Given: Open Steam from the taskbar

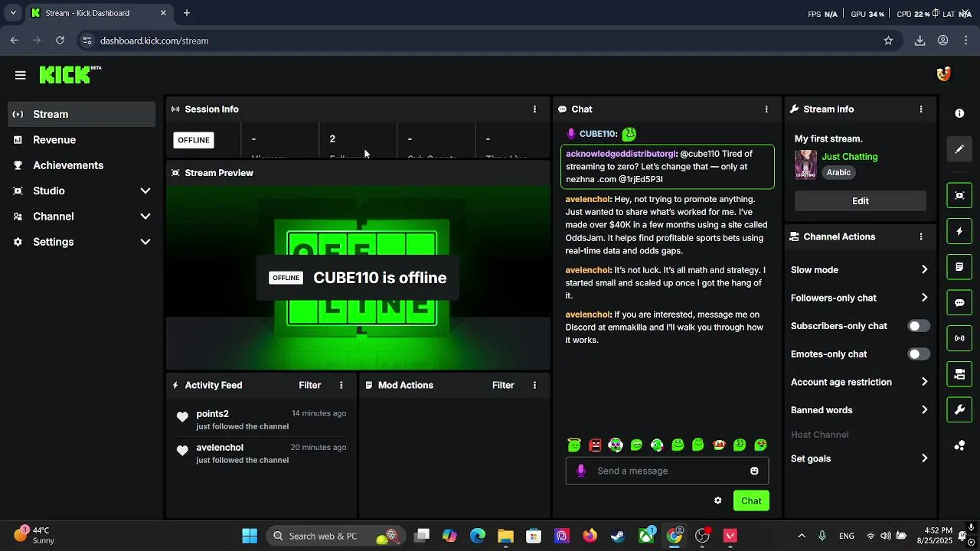Looking at the screenshot, I should (x=618, y=536).
